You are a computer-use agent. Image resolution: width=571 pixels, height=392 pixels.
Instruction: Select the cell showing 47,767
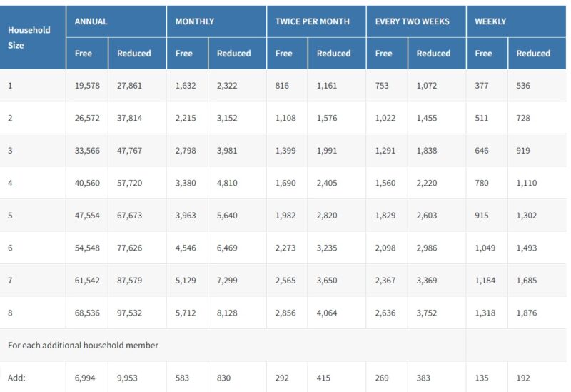coord(129,151)
